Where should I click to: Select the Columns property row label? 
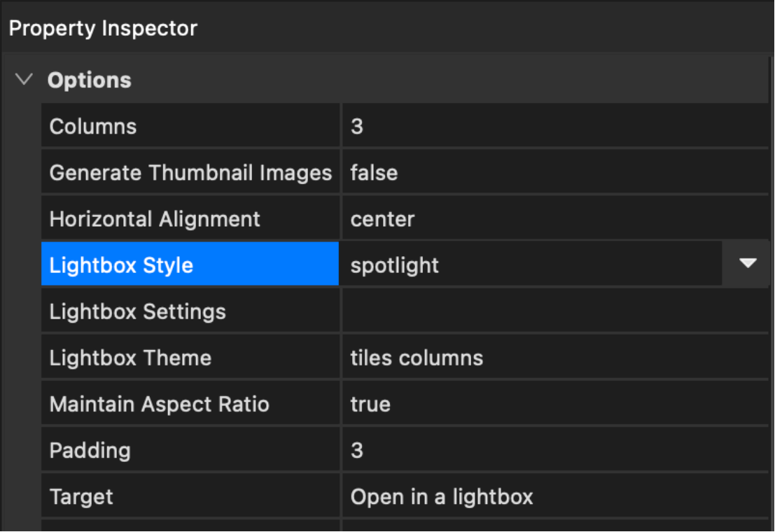[93, 127]
